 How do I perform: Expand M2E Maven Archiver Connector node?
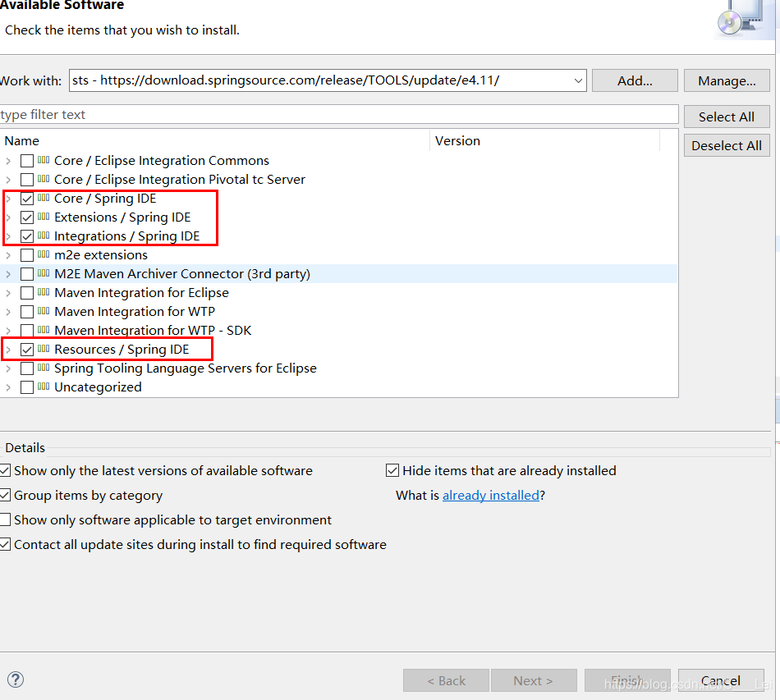click(x=8, y=274)
